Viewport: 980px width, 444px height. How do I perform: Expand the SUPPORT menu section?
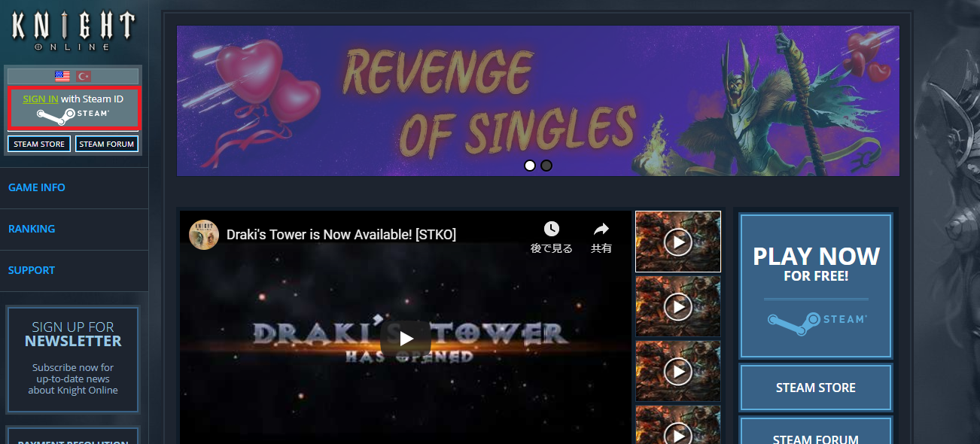pos(32,270)
